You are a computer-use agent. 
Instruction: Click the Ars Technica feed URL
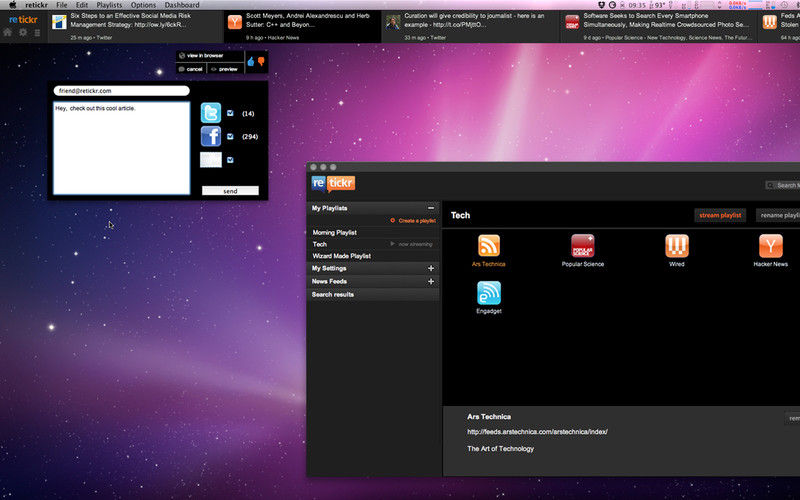tap(537, 432)
